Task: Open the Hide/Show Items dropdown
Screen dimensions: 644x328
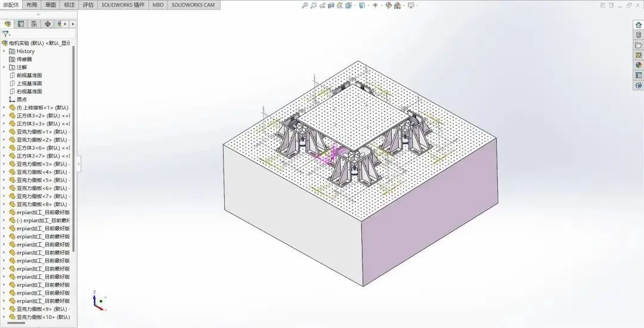Action: click(375, 5)
